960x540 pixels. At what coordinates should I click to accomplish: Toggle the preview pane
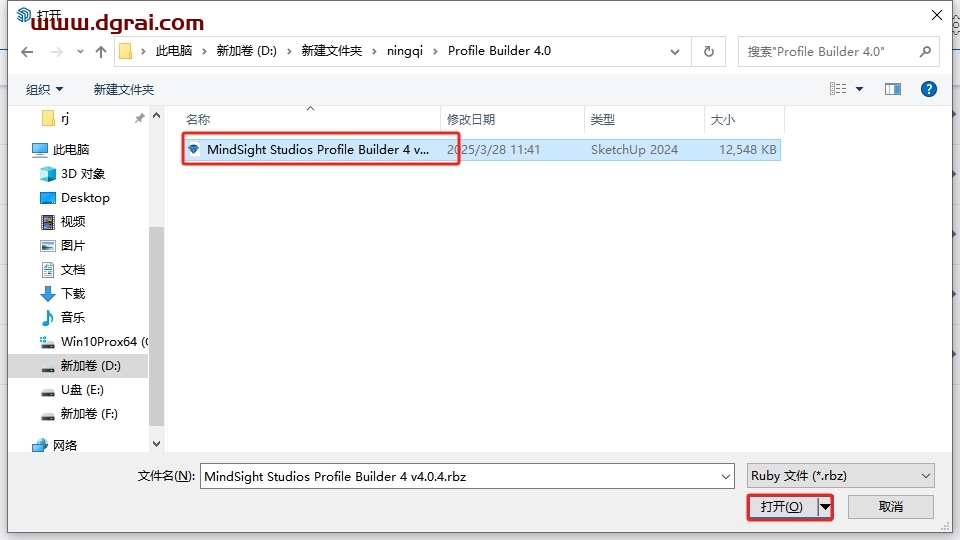893,89
